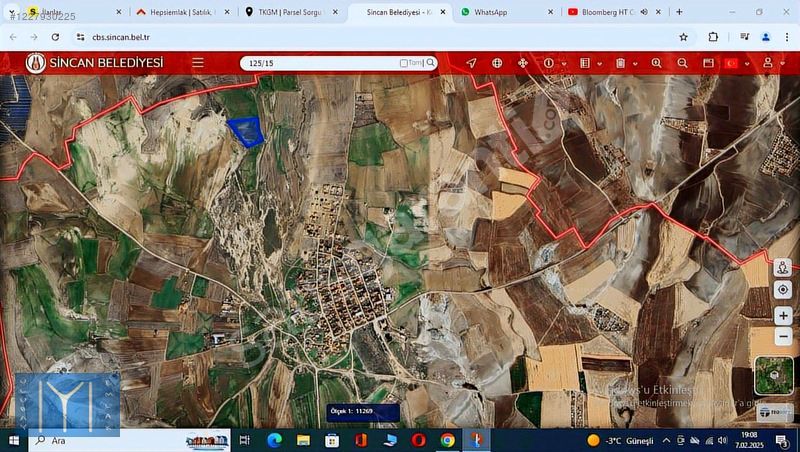The width and height of the screenshot is (800, 452).
Task: Click the navigation arrow tool in toolbar
Action: (471, 62)
